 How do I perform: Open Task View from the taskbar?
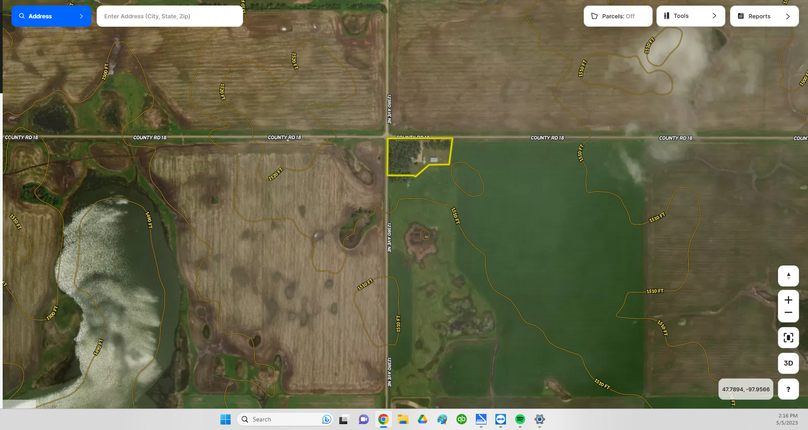pyautogui.click(x=343, y=419)
